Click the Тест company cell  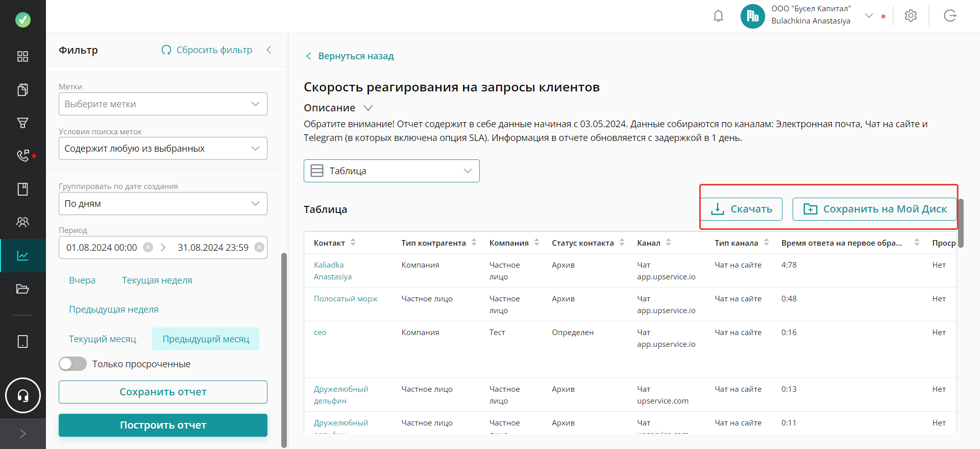tap(497, 333)
